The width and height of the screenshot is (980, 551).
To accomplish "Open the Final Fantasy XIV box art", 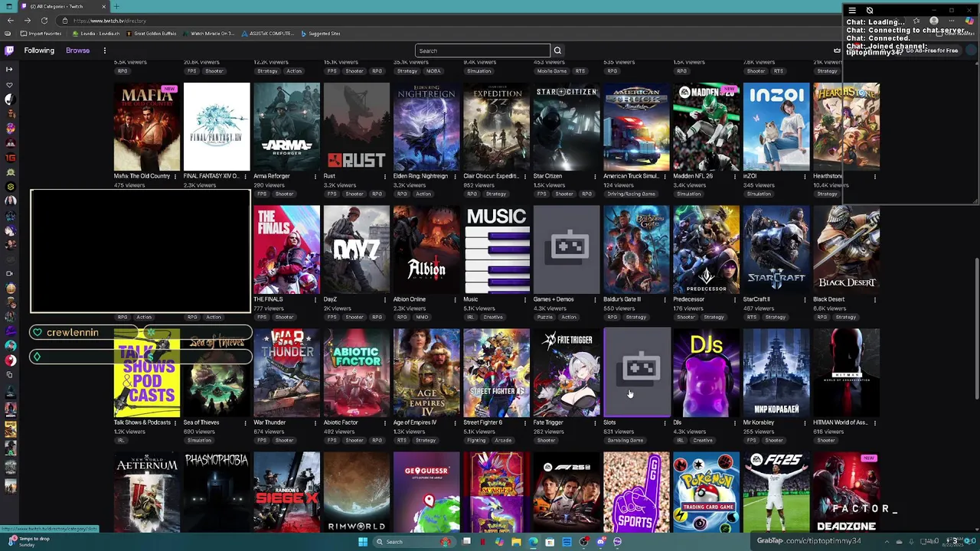I will click(217, 126).
